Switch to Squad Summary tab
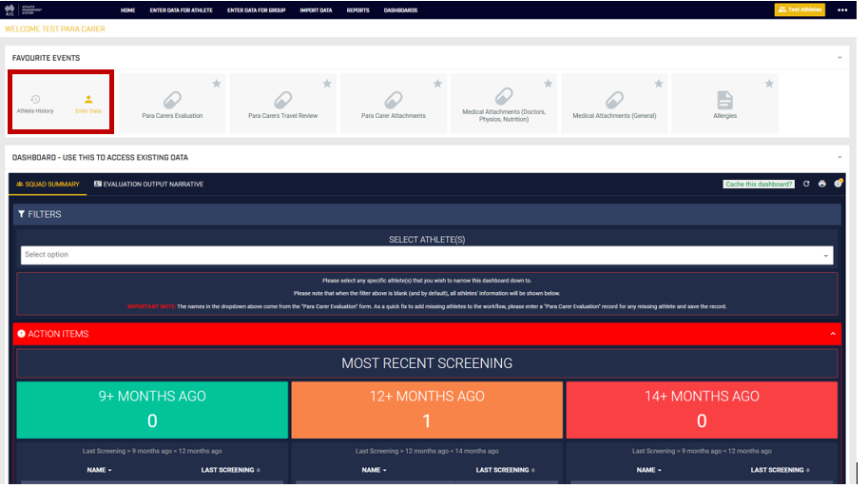Viewport: 868px width, 488px height. (48, 184)
